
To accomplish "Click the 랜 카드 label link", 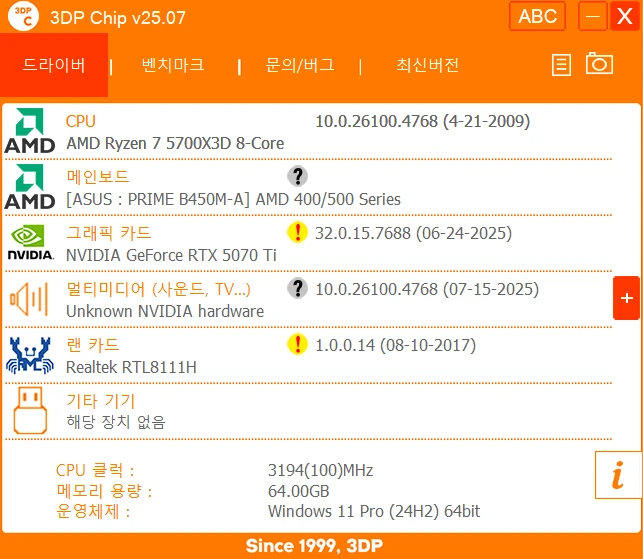I will (93, 345).
